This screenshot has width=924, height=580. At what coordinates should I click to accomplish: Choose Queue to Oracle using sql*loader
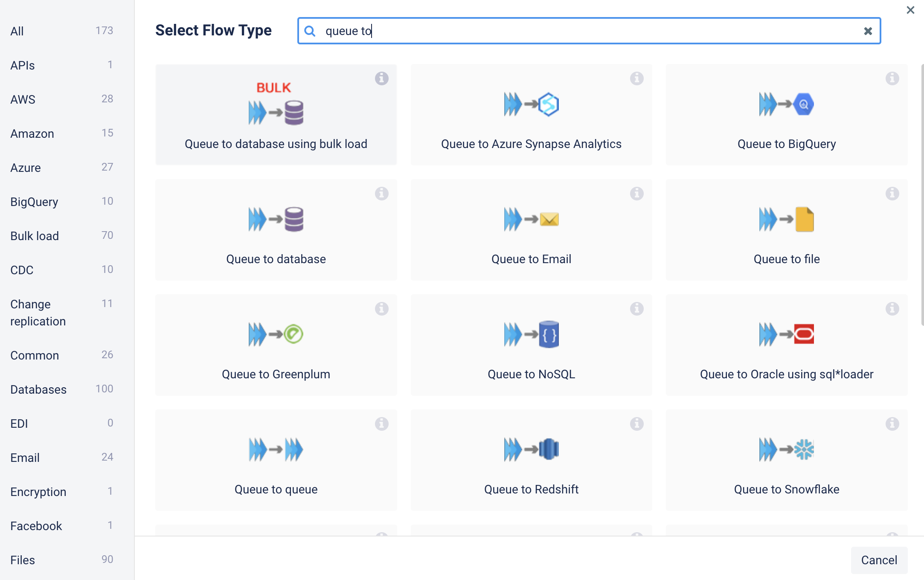786,345
